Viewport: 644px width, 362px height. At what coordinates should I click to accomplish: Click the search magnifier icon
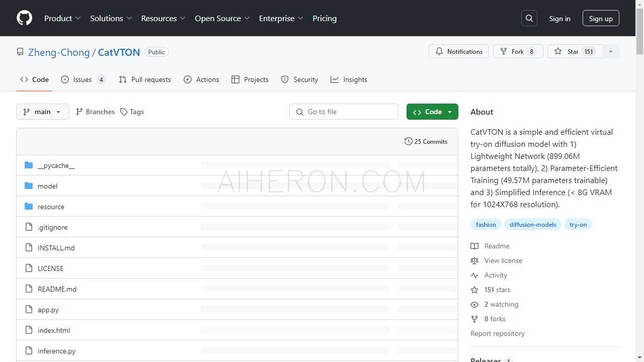529,18
